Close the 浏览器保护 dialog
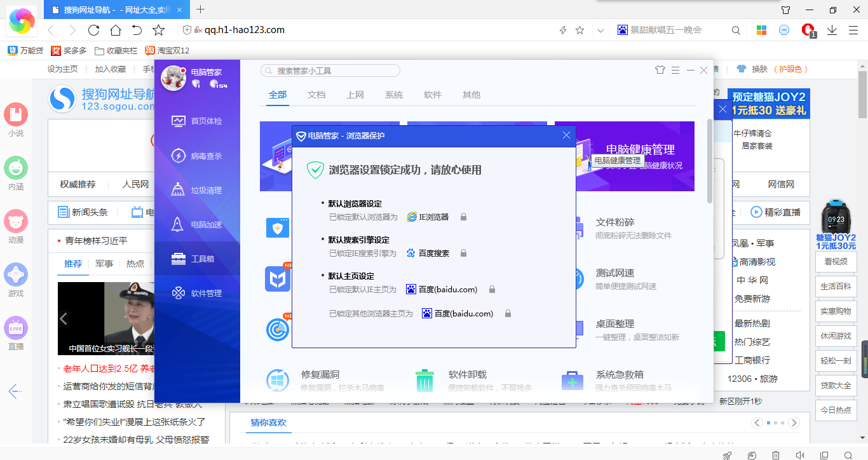Viewport: 868px width, 460px height. [x=567, y=135]
